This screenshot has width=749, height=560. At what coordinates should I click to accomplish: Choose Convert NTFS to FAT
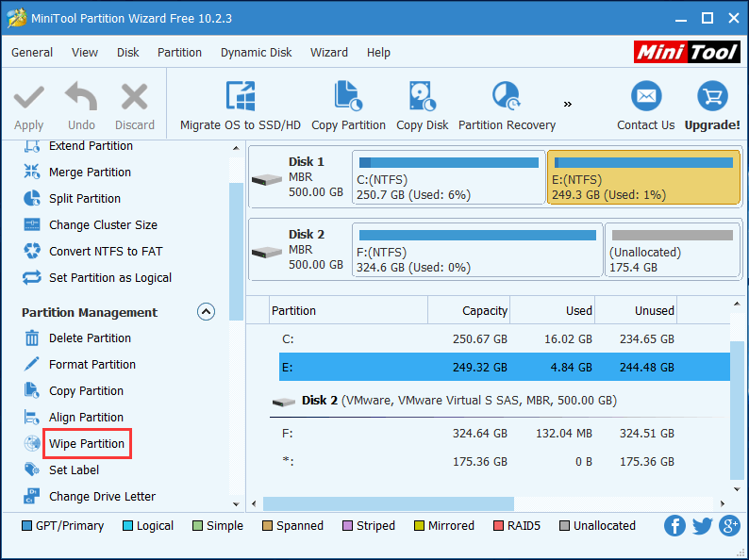[x=106, y=251]
